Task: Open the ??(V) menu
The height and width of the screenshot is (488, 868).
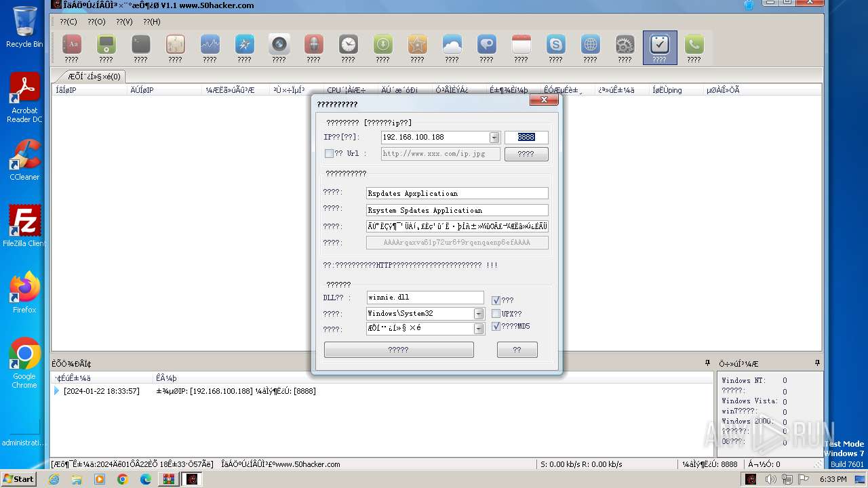Action: [124, 22]
